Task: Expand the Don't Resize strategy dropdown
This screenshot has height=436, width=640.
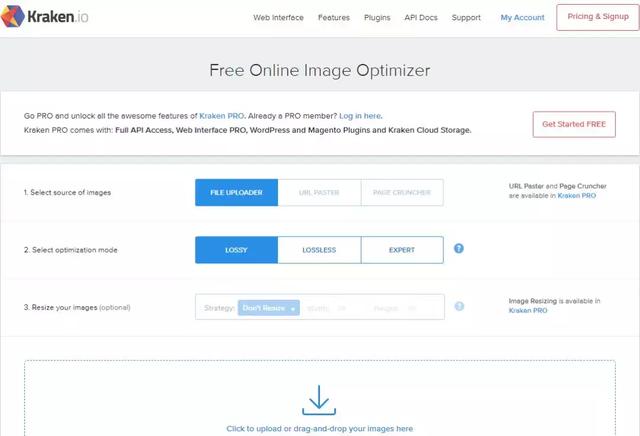Action: click(x=270, y=308)
